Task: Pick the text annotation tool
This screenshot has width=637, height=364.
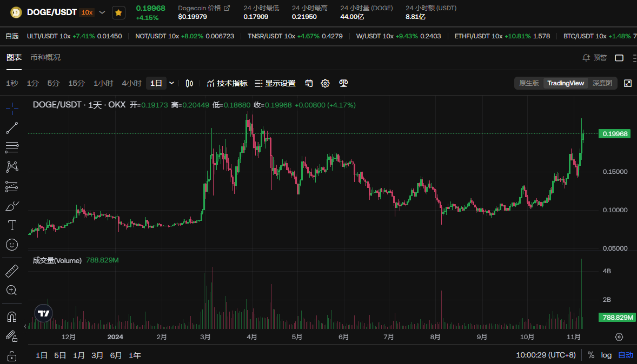Action: 12,225
